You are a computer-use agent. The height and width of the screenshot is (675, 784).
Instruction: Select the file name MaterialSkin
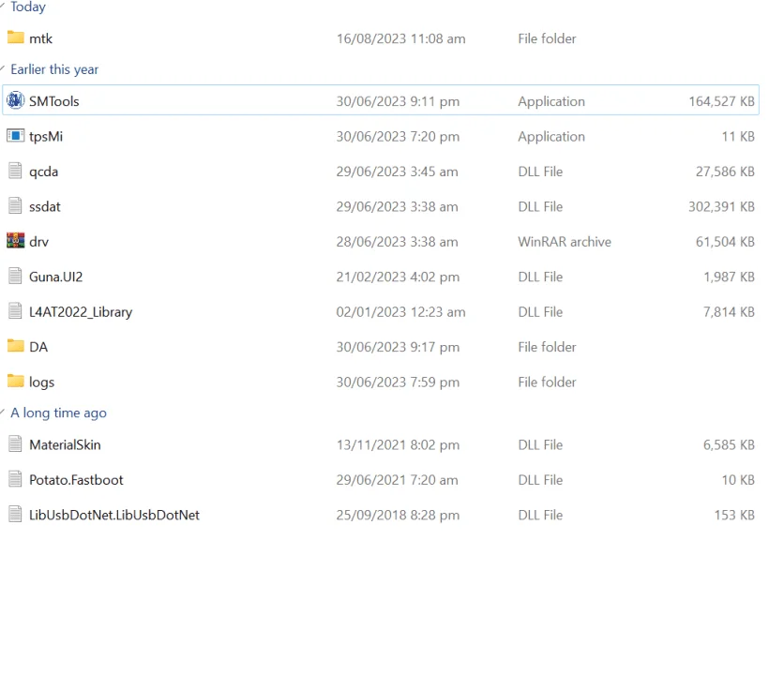click(65, 445)
